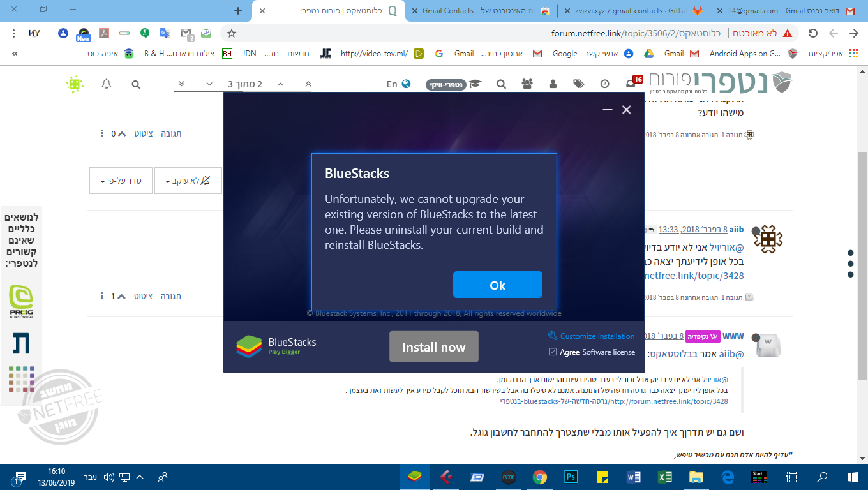Jump to last post with double-down chevron
This screenshot has width=868, height=490.
coord(182,84)
